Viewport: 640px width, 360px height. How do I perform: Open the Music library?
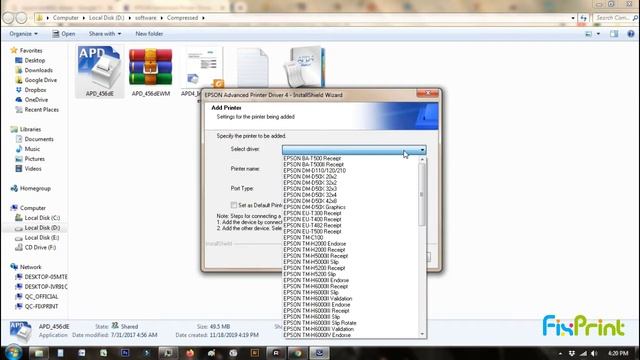32,149
